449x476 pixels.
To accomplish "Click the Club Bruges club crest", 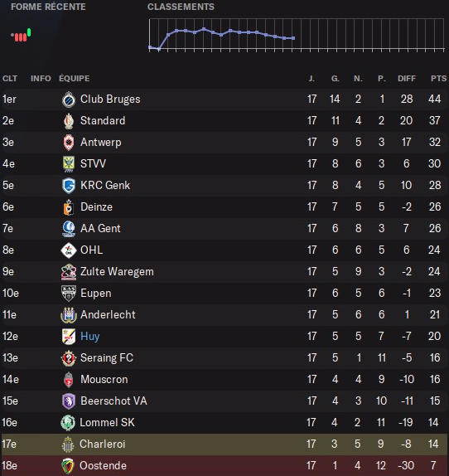I will point(69,100).
